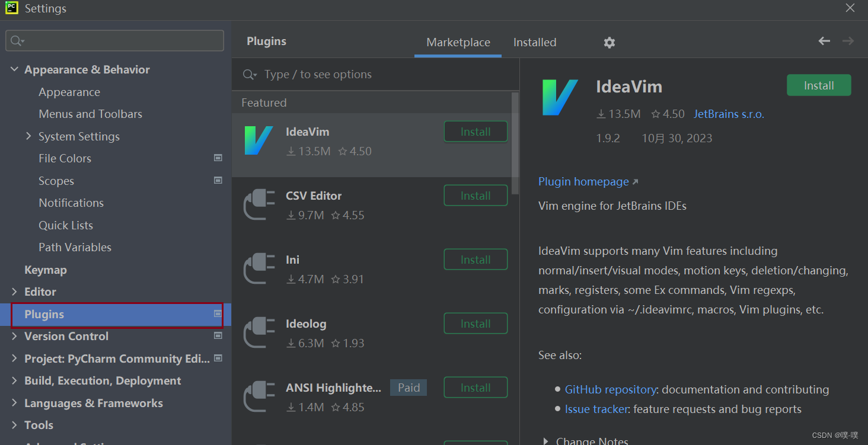Viewport: 868px width, 445px height.
Task: Switch to the Marketplace tab
Action: [458, 43]
